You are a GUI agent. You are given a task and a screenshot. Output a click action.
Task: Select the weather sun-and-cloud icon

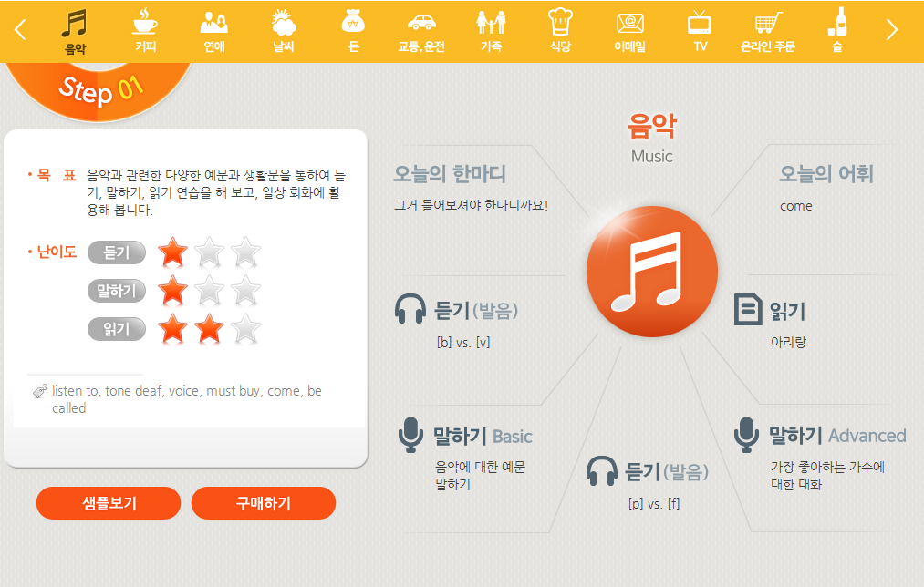click(284, 23)
